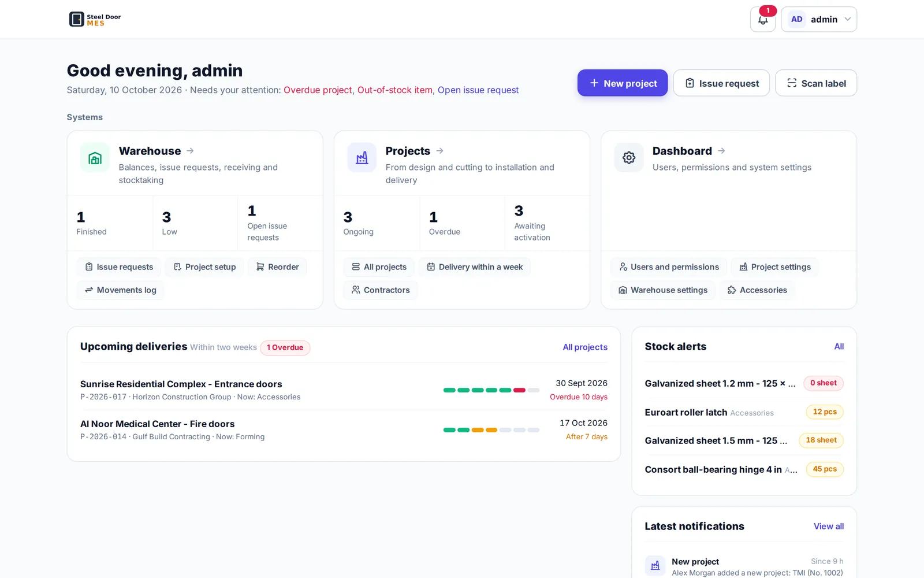Click the Projects factory icon

[362, 157]
